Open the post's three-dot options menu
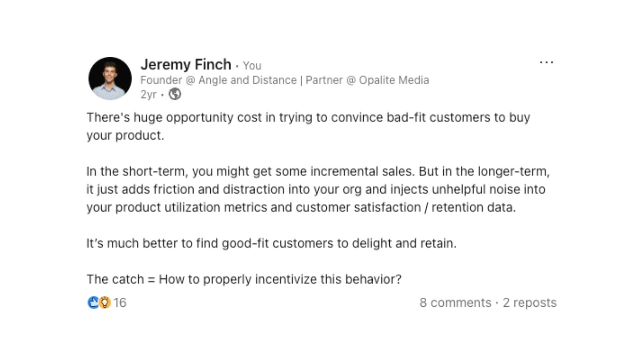The width and height of the screenshot is (644, 362). coord(546,63)
